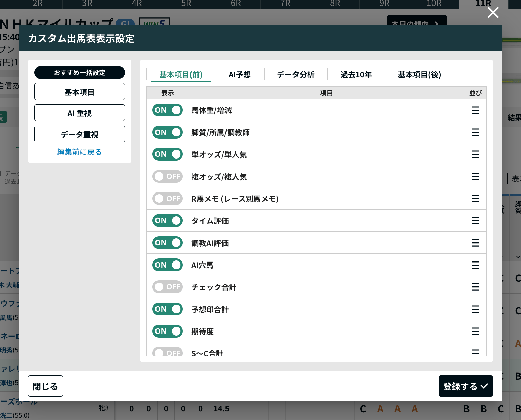Apply 基本項目 preset

click(x=79, y=92)
